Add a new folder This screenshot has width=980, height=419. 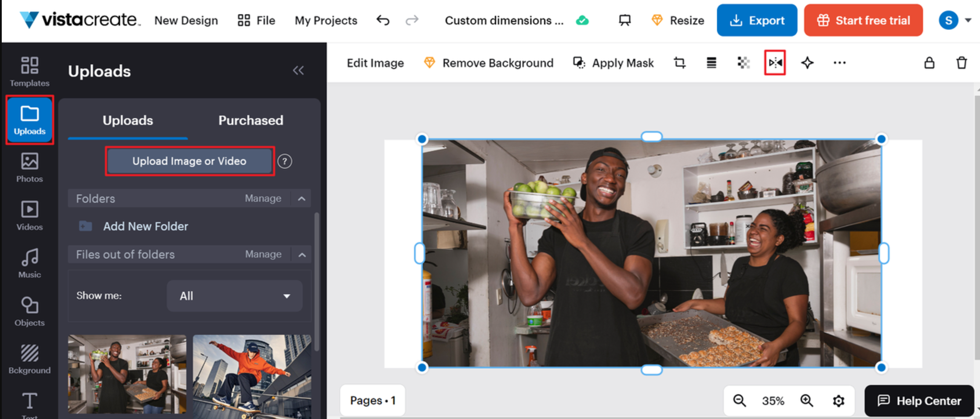134,226
